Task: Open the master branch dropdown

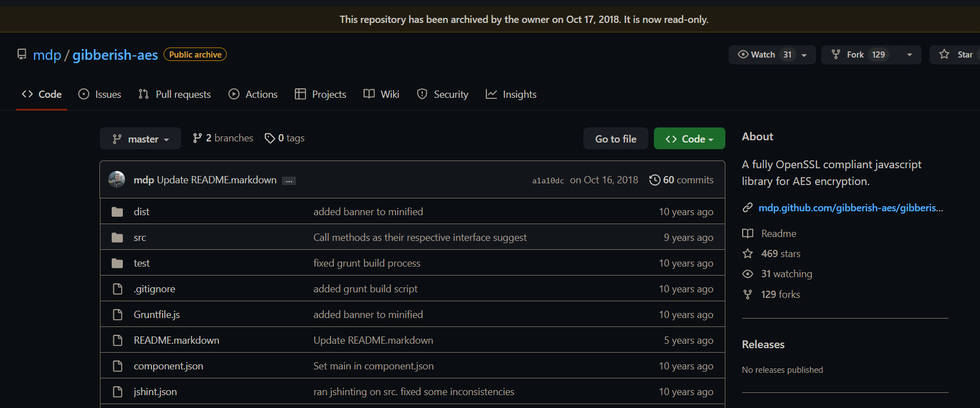Action: 140,139
